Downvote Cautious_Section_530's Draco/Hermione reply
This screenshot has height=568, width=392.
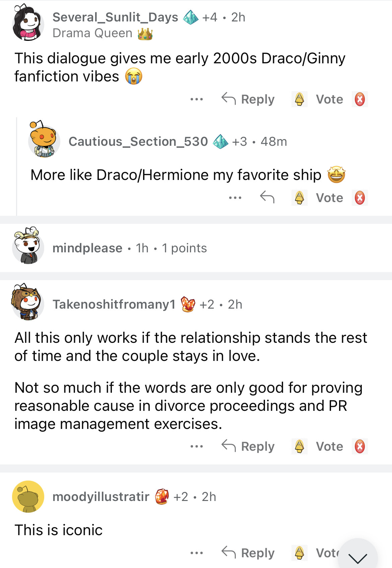(360, 198)
